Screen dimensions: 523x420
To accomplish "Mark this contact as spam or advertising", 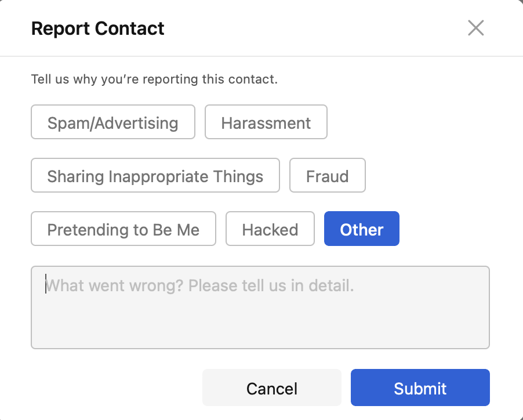I will (x=113, y=122).
